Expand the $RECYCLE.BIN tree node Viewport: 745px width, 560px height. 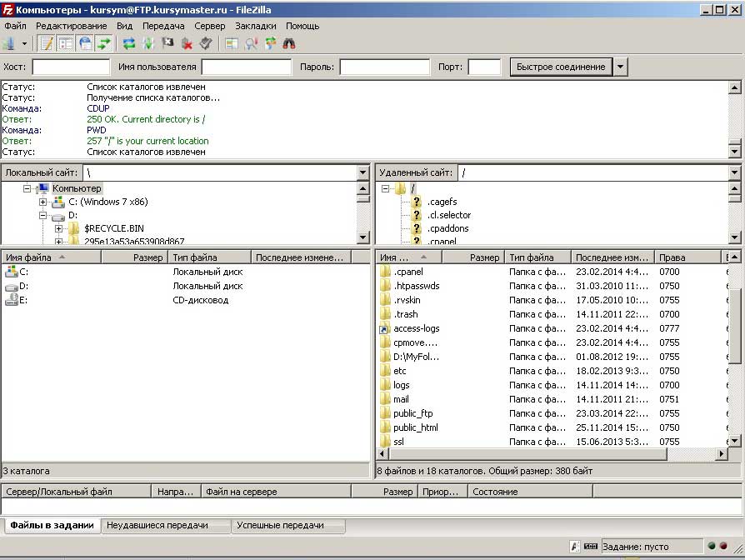point(58,228)
